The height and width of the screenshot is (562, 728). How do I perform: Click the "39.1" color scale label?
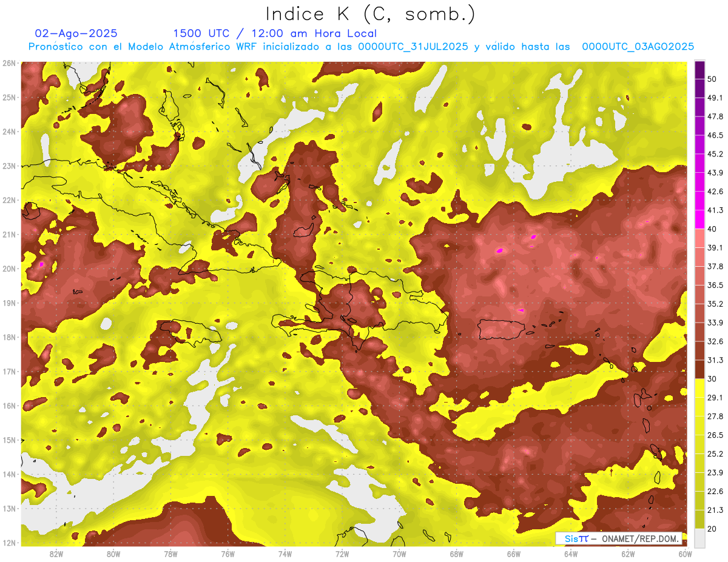tap(715, 247)
